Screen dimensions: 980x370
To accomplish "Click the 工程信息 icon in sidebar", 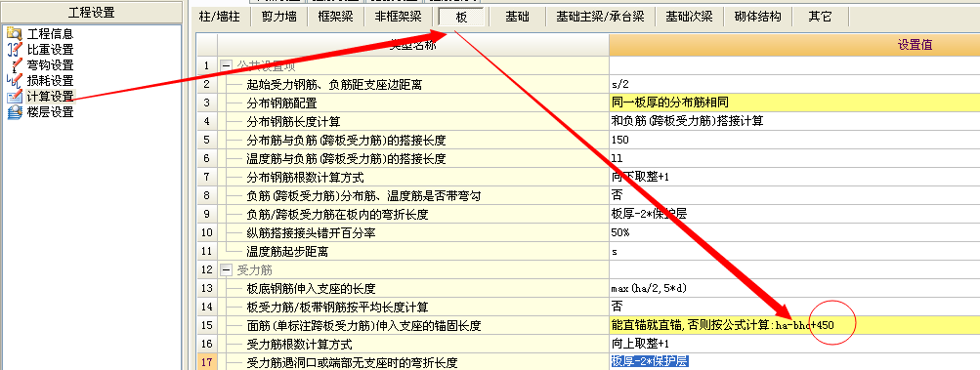I will [x=14, y=34].
